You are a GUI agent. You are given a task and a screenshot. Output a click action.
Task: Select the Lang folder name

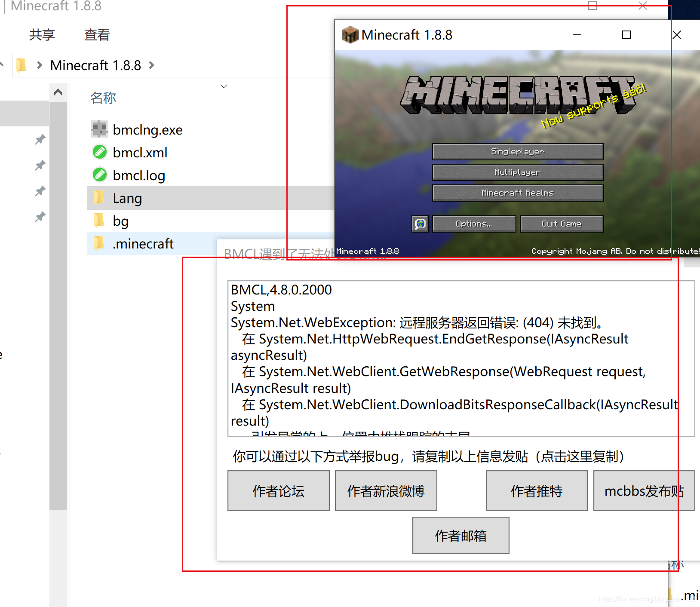coord(127,198)
